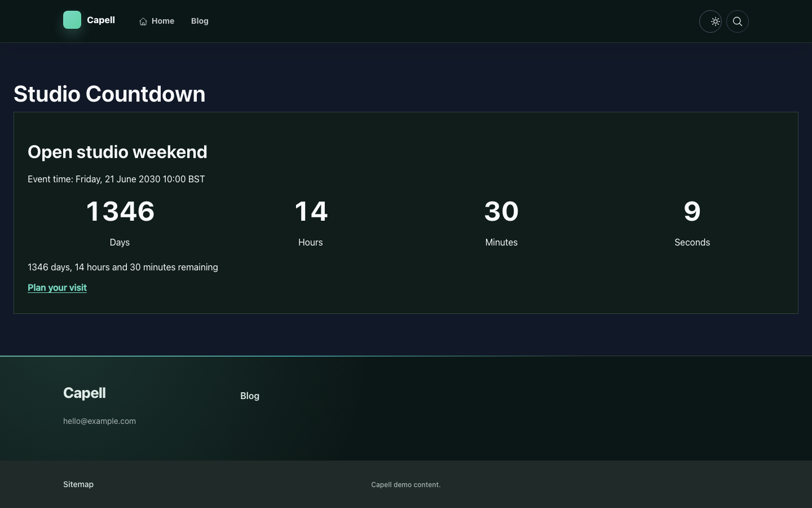
Task: Select the Studio Countdown page heading
Action: [109, 94]
